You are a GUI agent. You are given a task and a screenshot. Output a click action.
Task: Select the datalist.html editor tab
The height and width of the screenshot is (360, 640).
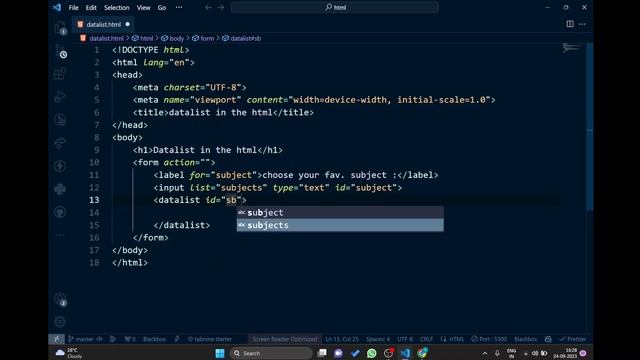click(103, 24)
